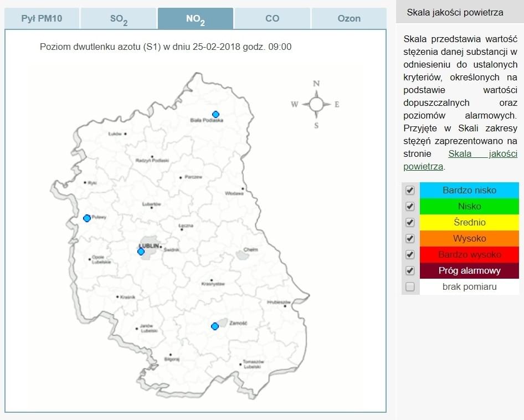Select the Lublin blue station marker
Viewport: 524px width, 420px height.
141,252
